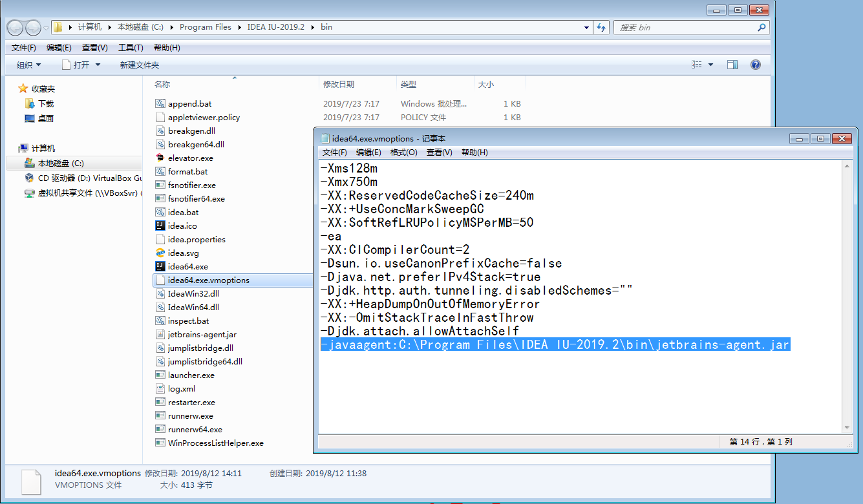Select the idea64.exe IntelliJ icon file
Image resolution: width=863 pixels, height=504 pixels.
pyautogui.click(x=161, y=266)
